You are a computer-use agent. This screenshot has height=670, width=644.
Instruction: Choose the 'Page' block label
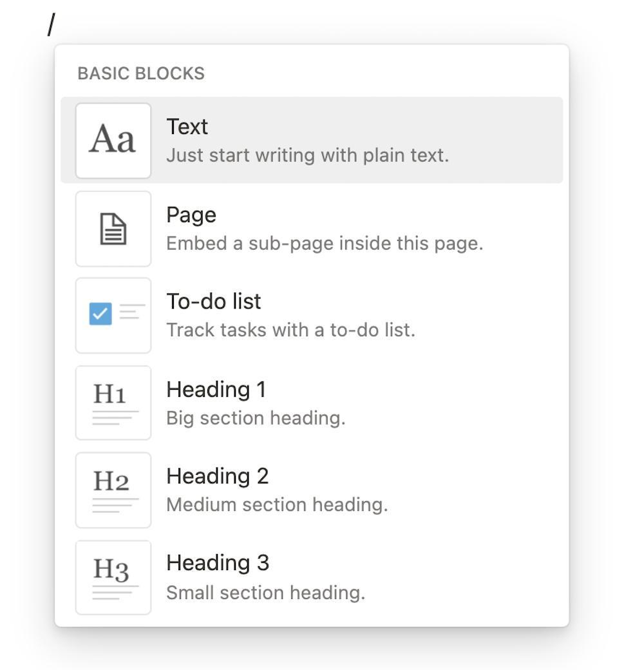pyautogui.click(x=191, y=215)
